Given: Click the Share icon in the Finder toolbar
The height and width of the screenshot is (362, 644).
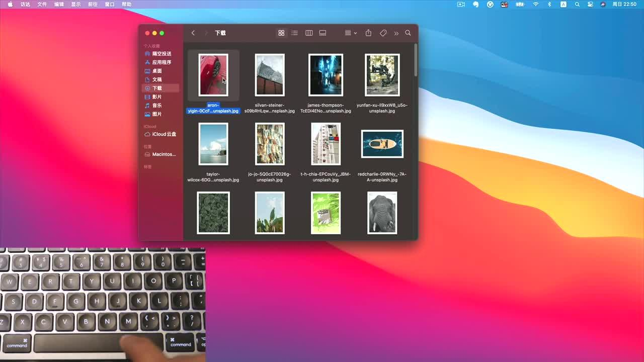Looking at the screenshot, I should tap(368, 33).
